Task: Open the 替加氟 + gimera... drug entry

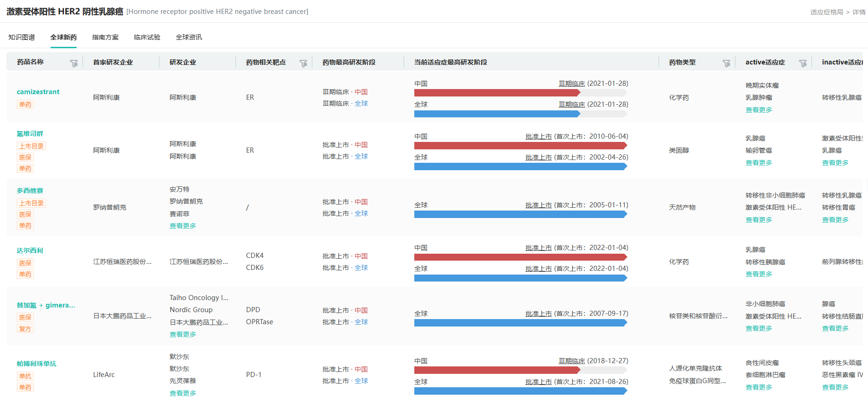Action: [x=46, y=305]
